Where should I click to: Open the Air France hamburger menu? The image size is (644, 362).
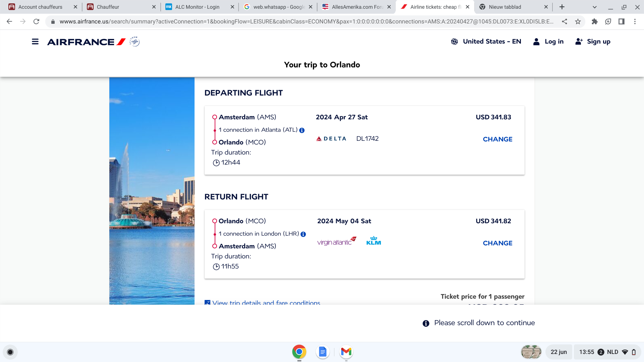35,42
